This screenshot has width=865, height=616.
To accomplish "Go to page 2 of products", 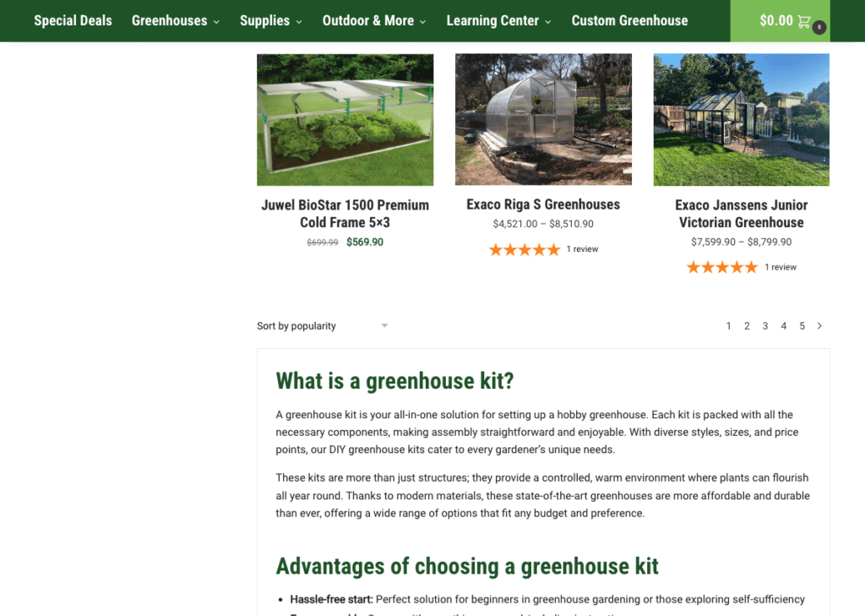I will 747,325.
